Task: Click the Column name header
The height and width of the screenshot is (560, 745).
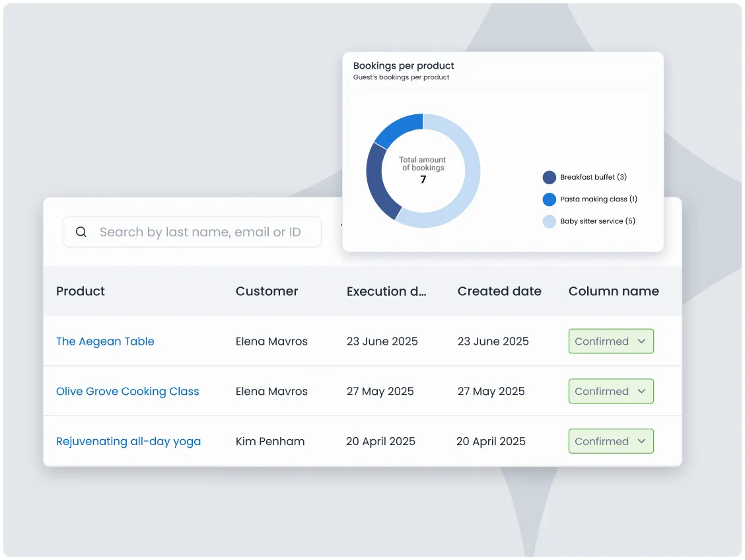Action: 614,291
